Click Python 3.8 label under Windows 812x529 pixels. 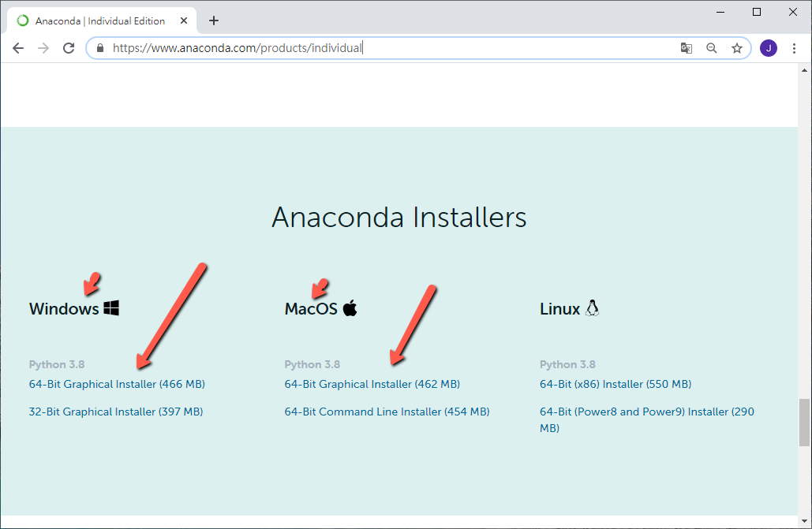57,364
